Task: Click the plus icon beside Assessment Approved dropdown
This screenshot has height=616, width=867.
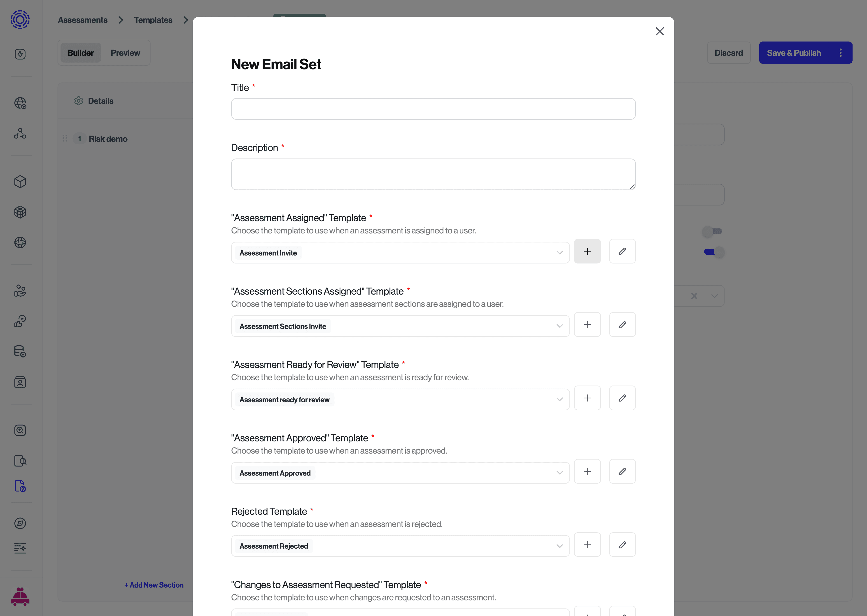Action: 587,471
